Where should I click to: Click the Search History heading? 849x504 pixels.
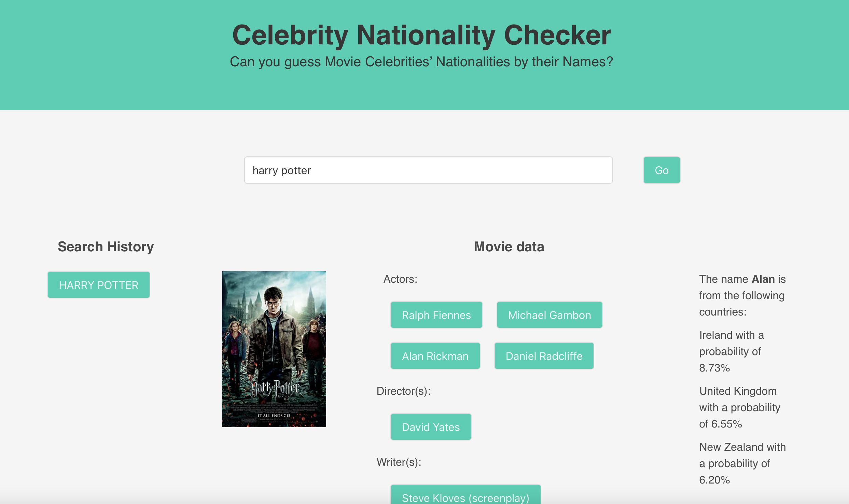pos(106,247)
